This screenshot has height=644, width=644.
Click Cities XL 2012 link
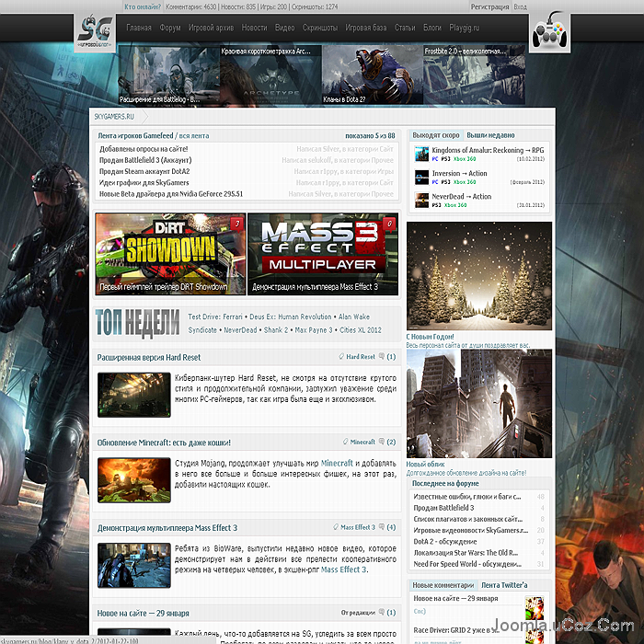click(x=361, y=329)
